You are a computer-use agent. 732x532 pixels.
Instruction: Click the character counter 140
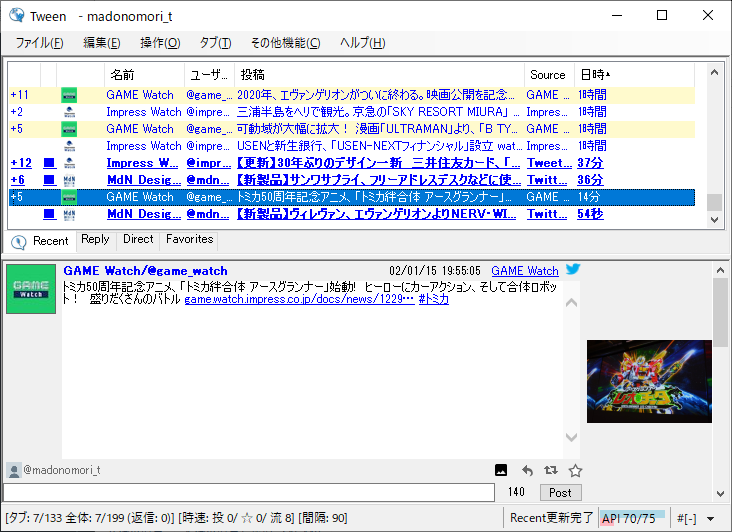516,492
